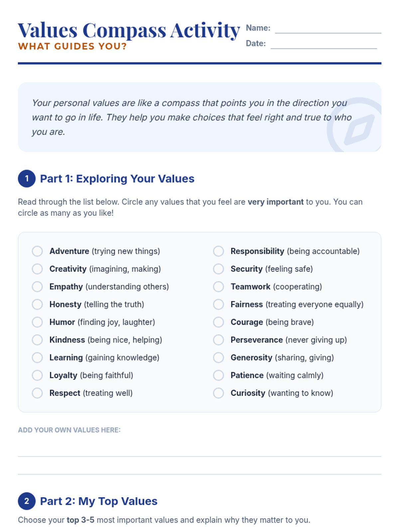Choose the Teamwork value circle

point(218,287)
